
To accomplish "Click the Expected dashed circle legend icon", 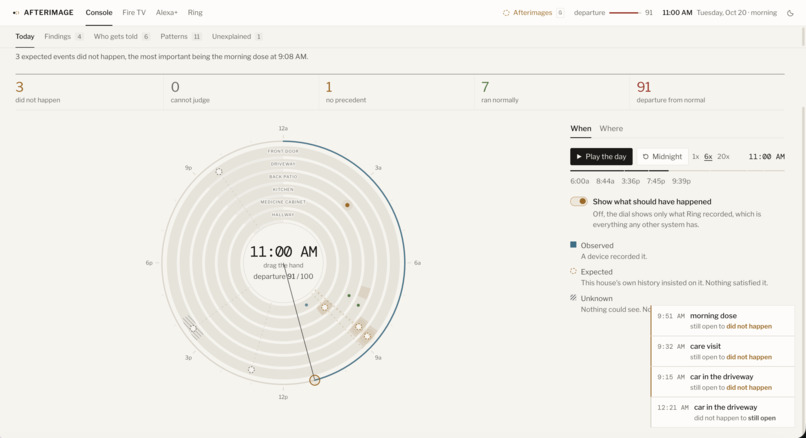I will click(x=573, y=271).
